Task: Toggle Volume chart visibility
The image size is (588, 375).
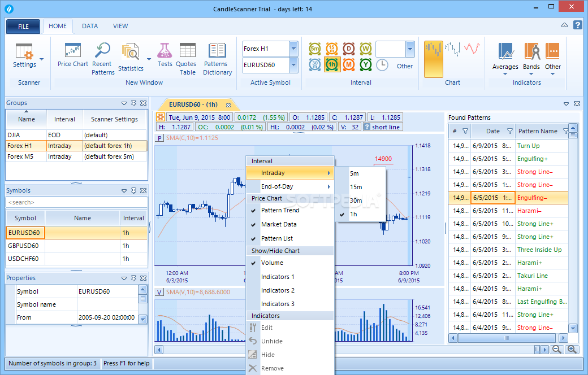Action: click(290, 263)
